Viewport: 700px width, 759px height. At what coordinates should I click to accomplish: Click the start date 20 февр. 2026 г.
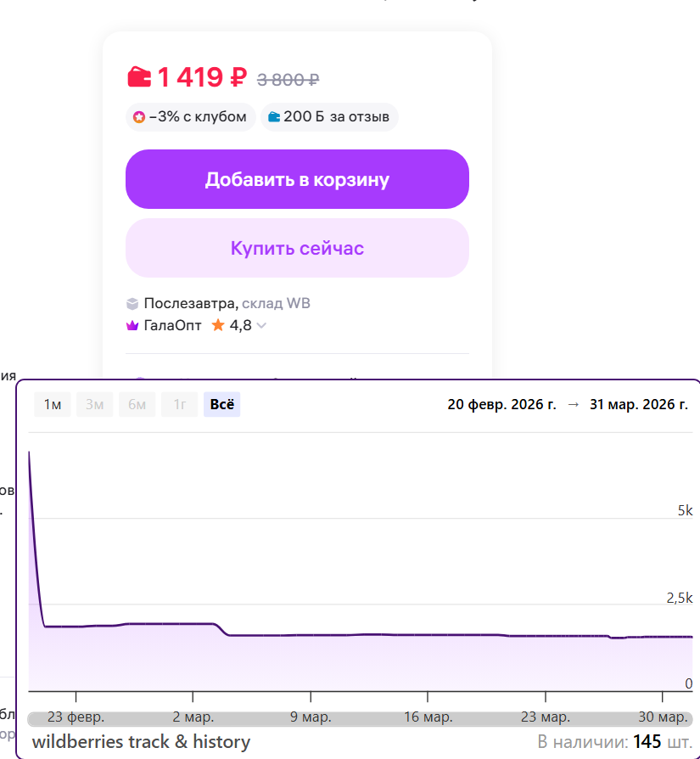pyautogui.click(x=502, y=405)
